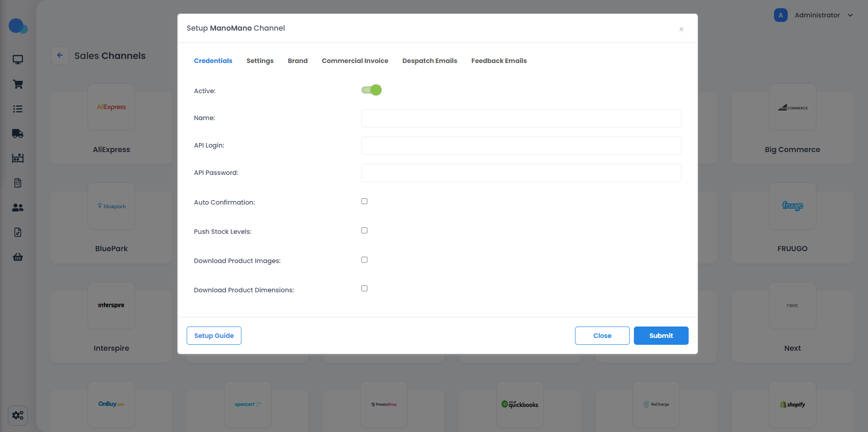Switch to the Settings tab

tap(260, 61)
